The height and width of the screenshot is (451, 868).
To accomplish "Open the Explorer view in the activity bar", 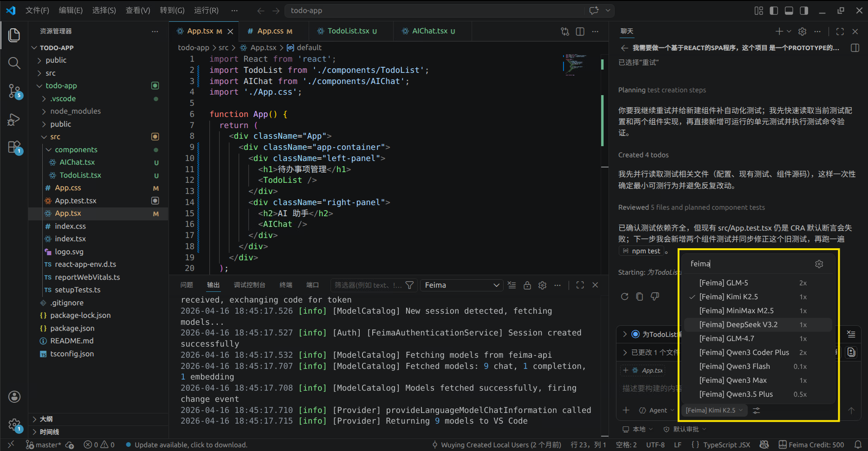I will pos(14,35).
